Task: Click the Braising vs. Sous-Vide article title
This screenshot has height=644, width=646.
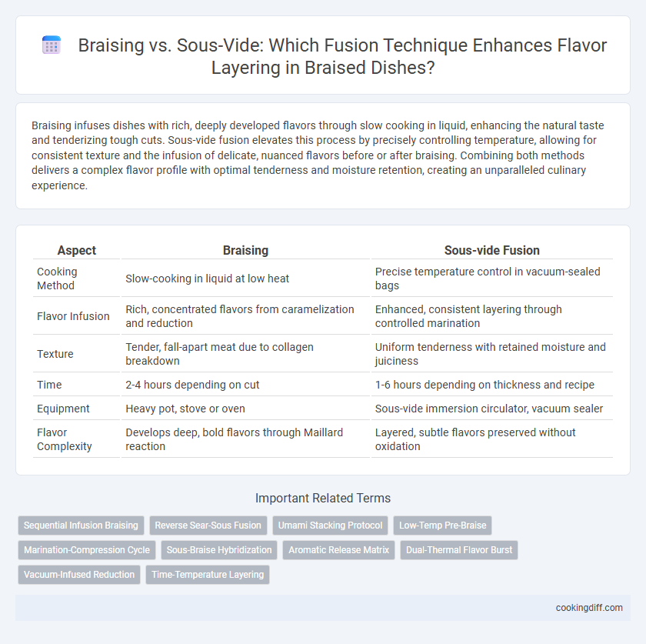Action: 342,56
